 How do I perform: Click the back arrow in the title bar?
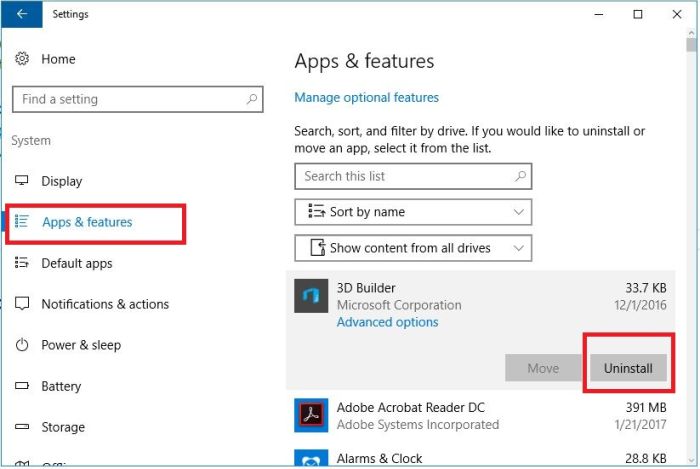(22, 15)
